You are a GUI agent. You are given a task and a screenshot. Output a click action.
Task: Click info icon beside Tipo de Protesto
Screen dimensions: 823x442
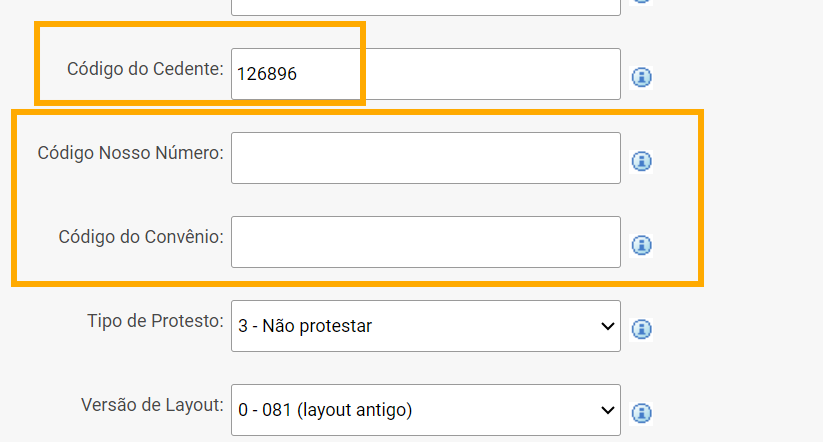(x=641, y=329)
